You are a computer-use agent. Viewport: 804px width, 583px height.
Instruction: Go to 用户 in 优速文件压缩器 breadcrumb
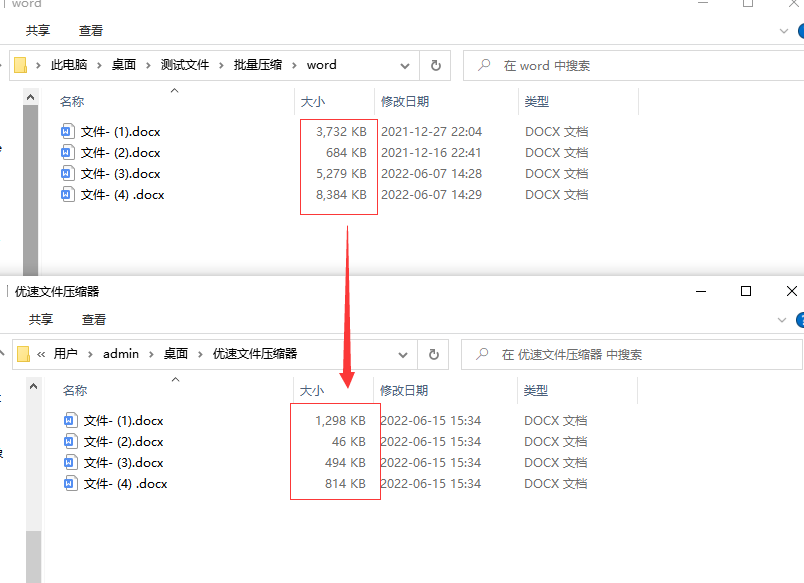(66, 354)
